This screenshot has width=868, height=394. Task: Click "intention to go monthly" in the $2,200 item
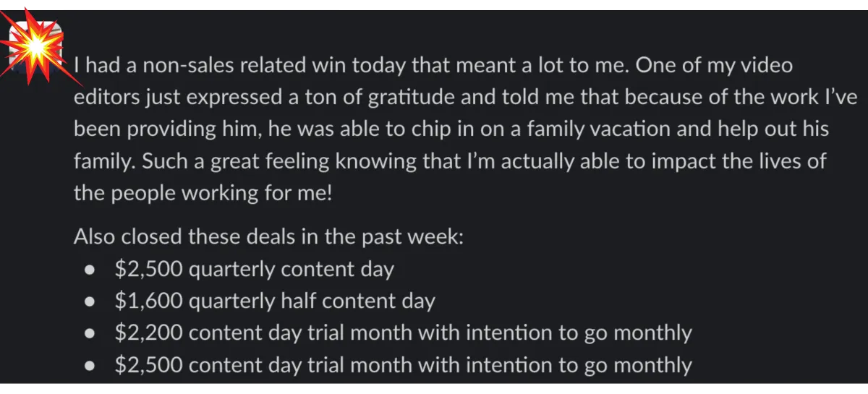[579, 333]
